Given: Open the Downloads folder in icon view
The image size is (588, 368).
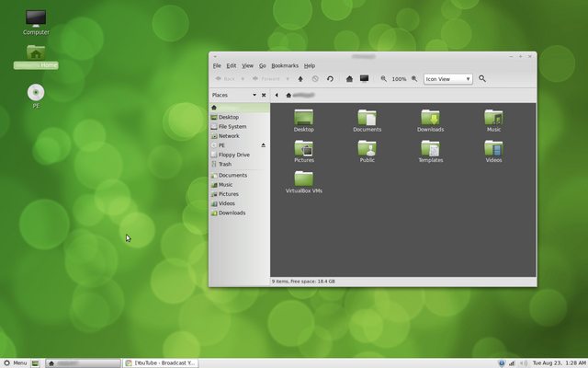Looking at the screenshot, I should click(431, 121).
